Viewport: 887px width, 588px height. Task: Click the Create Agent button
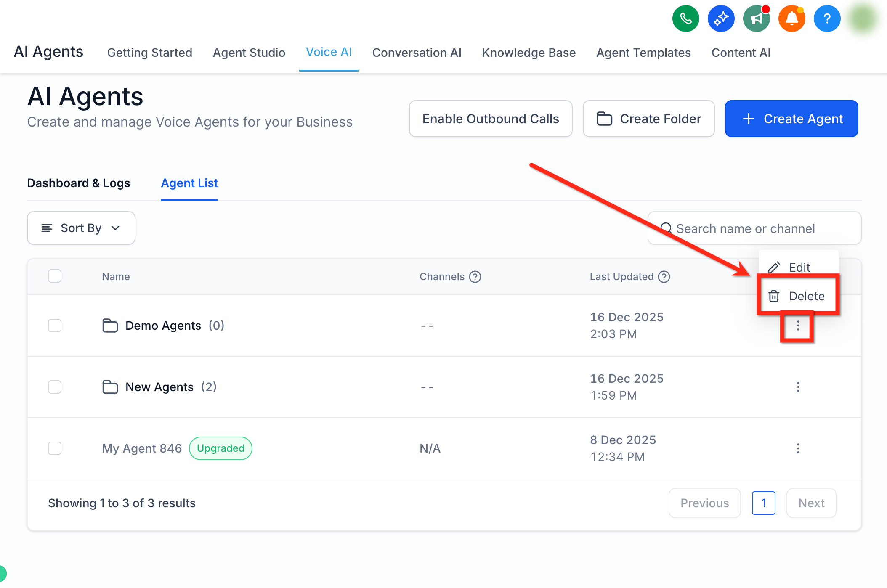791,119
